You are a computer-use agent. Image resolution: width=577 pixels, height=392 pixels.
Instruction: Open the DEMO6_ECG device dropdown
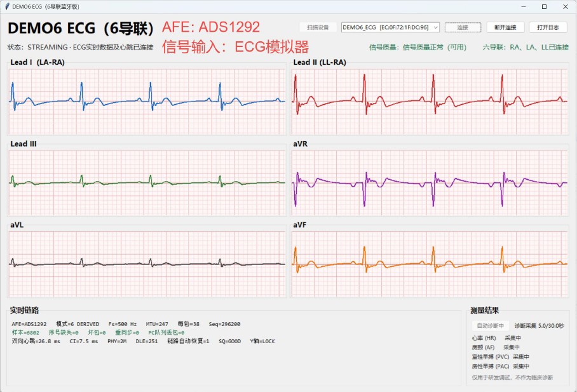coord(390,27)
